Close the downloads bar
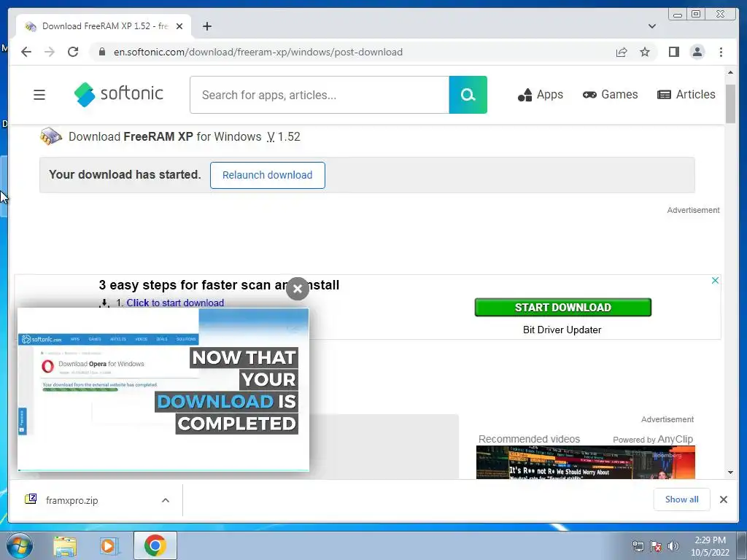Viewport: 747px width, 560px height. pos(723,499)
